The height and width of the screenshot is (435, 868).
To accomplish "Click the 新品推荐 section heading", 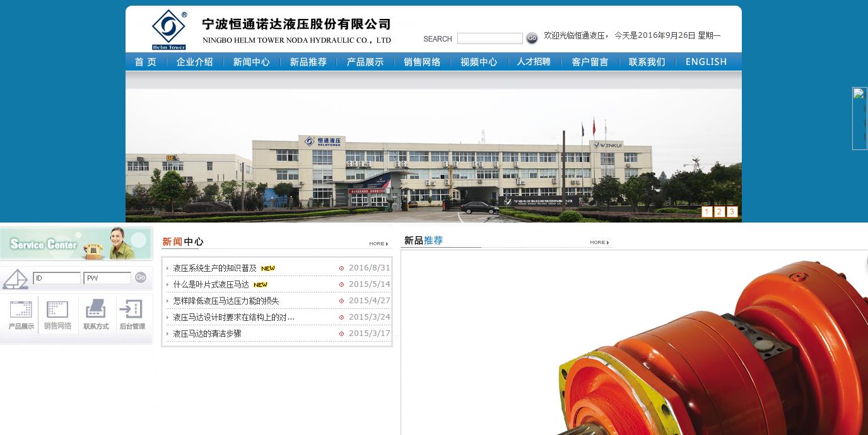I will [423, 240].
